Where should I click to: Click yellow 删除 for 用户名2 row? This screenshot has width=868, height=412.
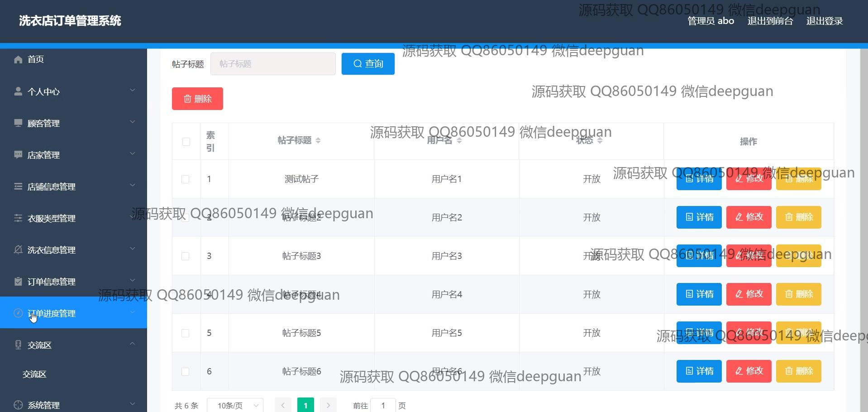(798, 217)
